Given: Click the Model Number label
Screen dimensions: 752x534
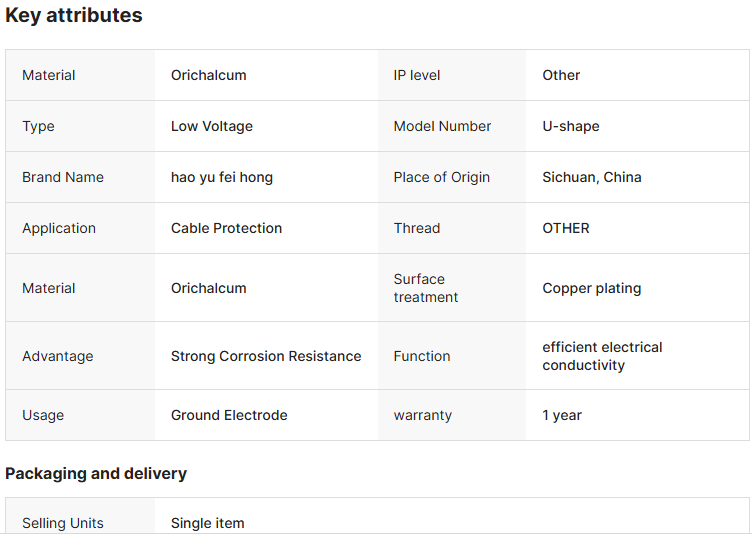Looking at the screenshot, I should 442,126.
